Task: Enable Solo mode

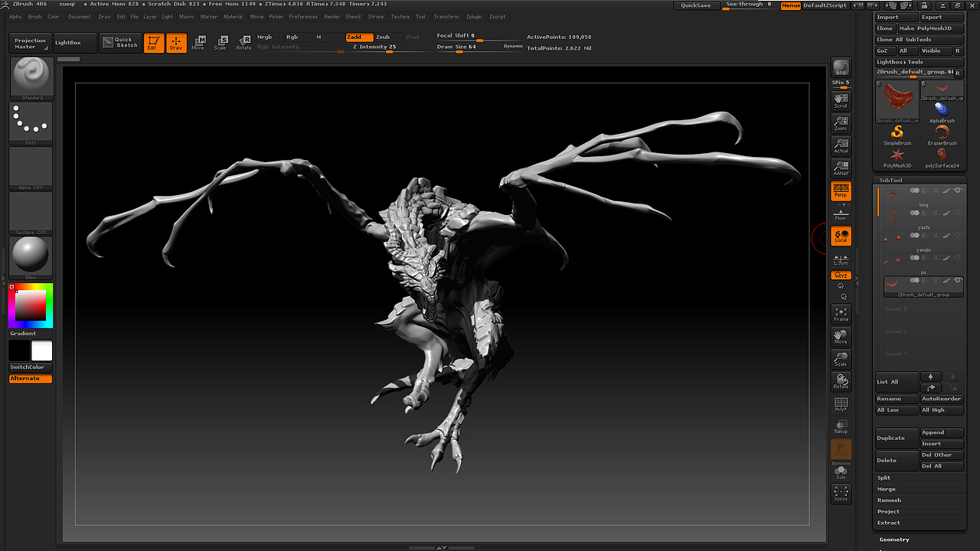Action: click(841, 472)
